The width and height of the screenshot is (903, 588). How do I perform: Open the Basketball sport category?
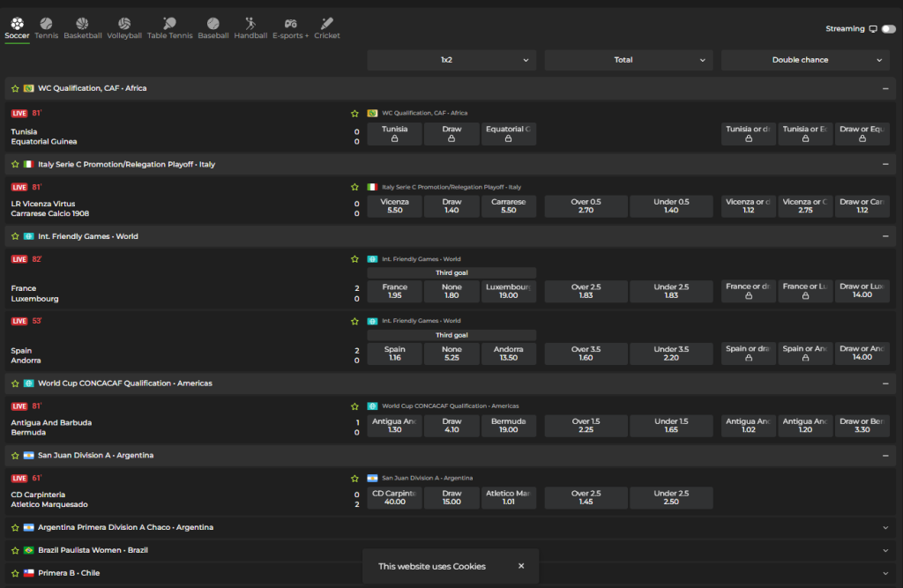82,25
